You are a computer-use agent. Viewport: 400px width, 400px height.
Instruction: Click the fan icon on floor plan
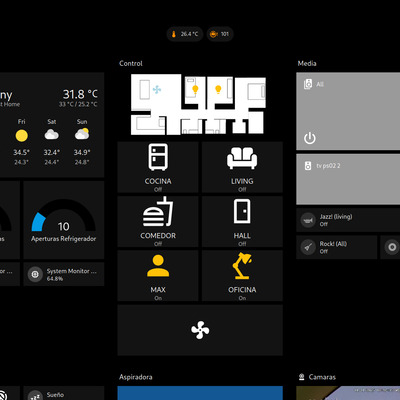[x=157, y=89]
